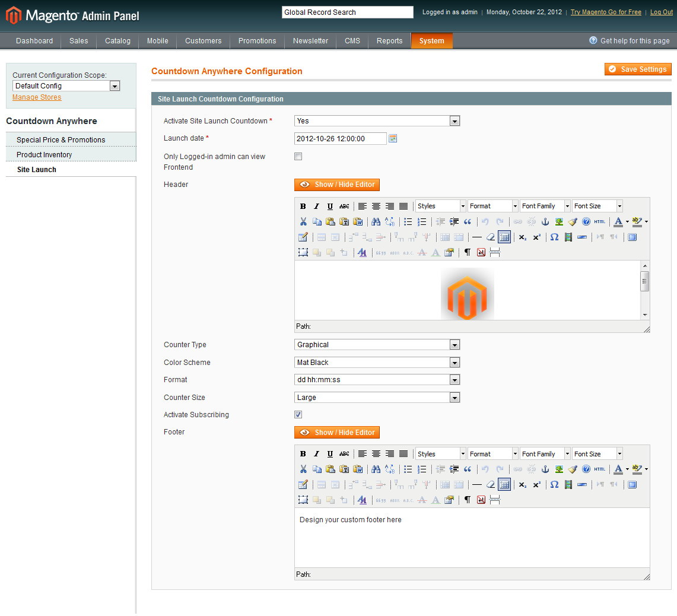Open the System menu
The image size is (677, 616).
click(x=431, y=40)
